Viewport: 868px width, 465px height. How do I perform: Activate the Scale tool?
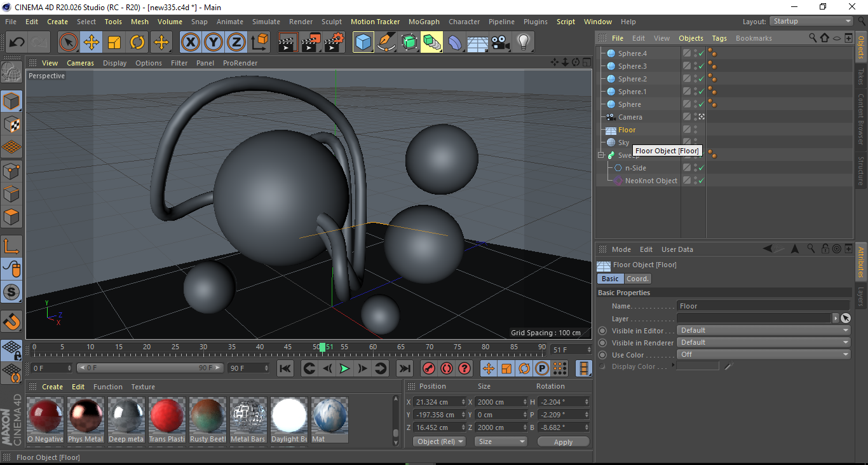(x=114, y=43)
